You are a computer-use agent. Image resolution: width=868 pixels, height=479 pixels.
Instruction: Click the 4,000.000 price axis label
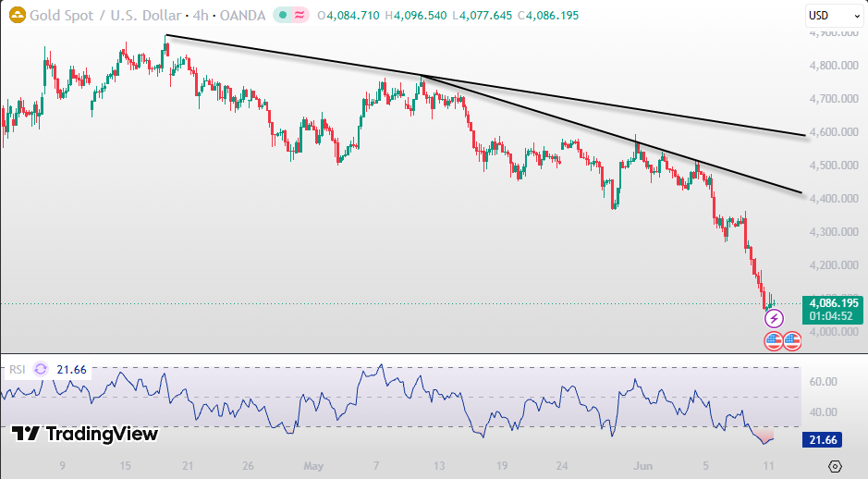834,331
